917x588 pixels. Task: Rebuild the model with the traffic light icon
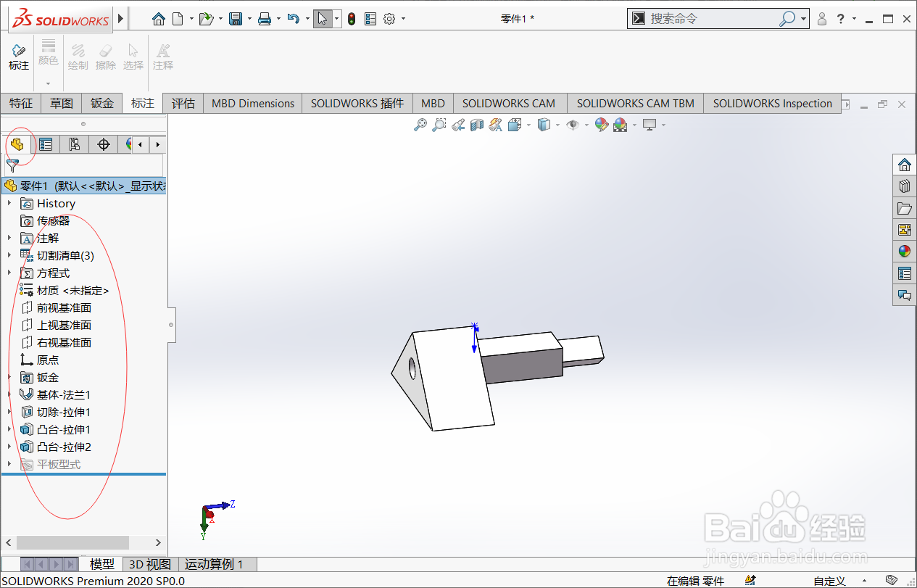pos(352,19)
